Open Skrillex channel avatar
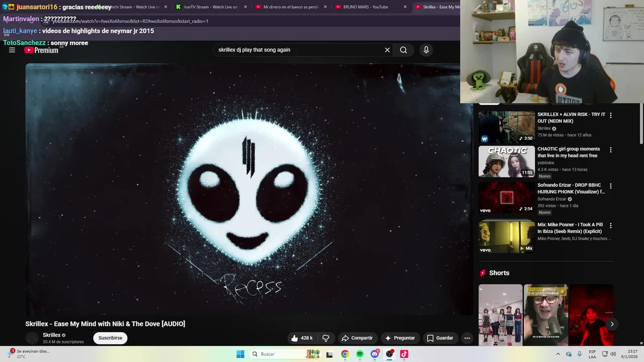This screenshot has width=644, height=362. [32, 338]
